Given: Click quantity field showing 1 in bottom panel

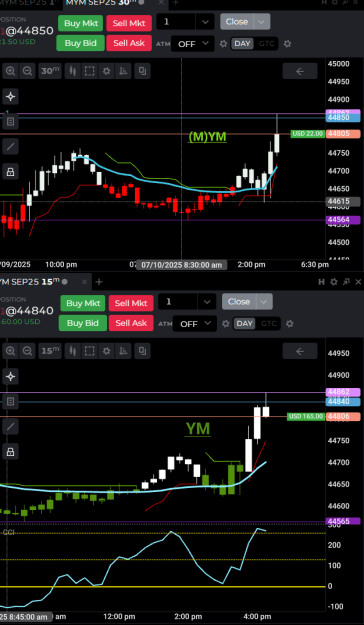Looking at the screenshot, I should [178, 302].
